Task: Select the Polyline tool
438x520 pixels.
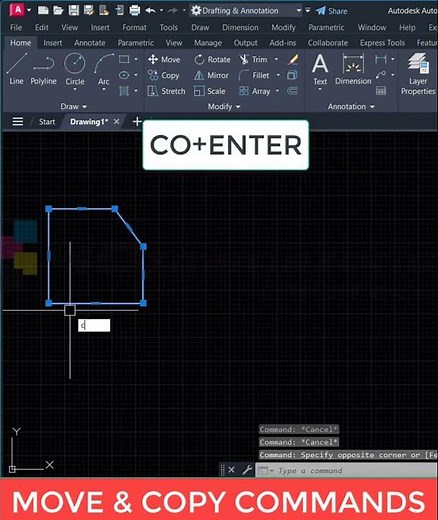Action: click(x=43, y=69)
